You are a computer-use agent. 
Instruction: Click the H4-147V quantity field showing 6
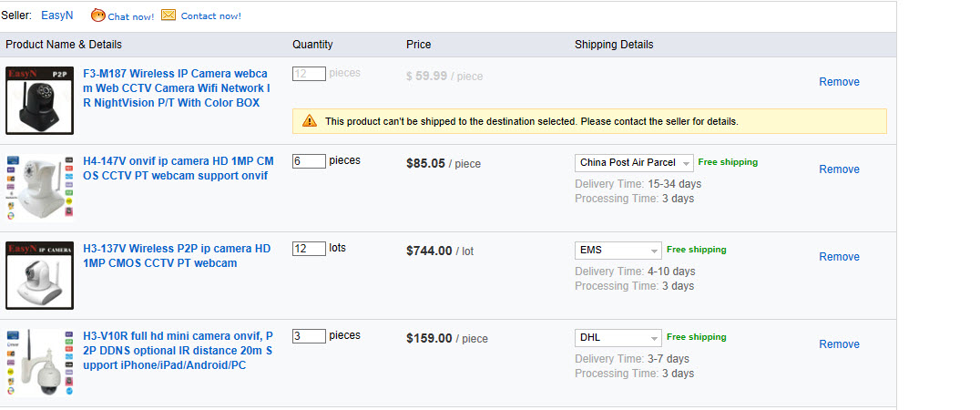tap(309, 161)
